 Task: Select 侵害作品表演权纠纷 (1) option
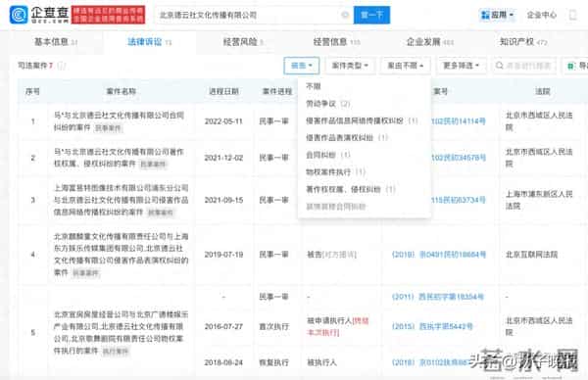(347, 138)
